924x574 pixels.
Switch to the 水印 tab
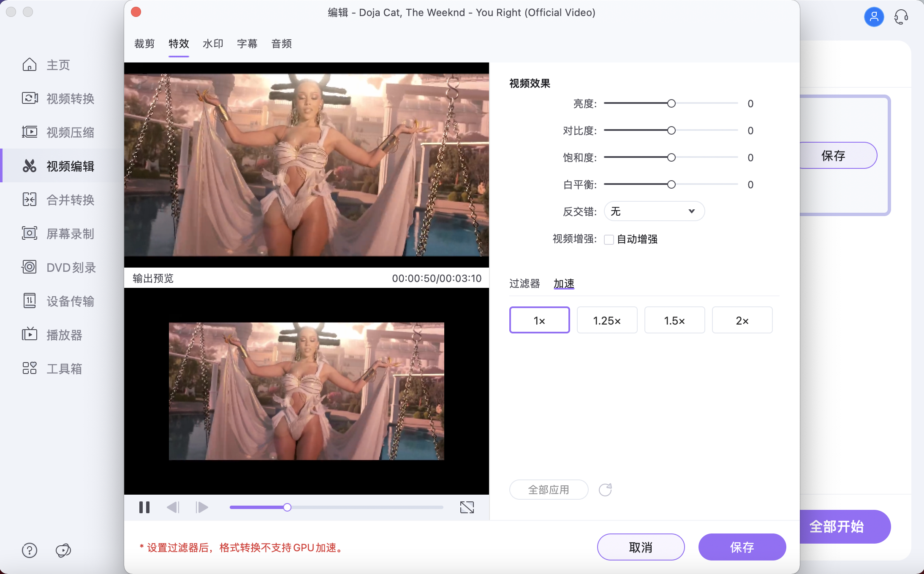click(213, 43)
